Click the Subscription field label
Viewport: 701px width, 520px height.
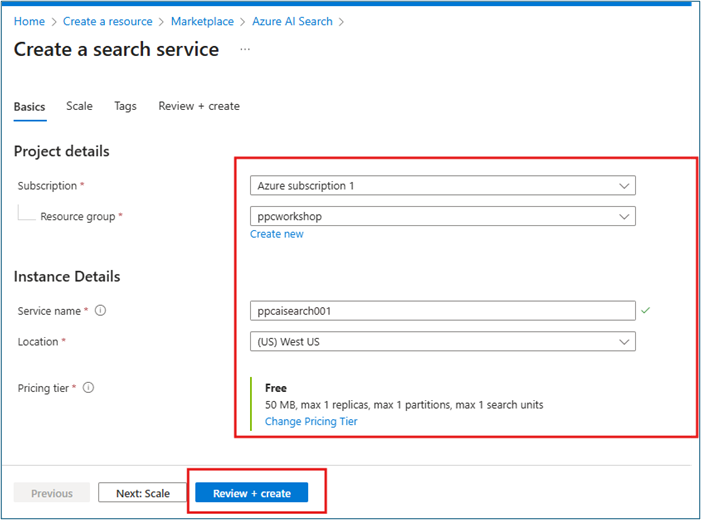(x=47, y=186)
